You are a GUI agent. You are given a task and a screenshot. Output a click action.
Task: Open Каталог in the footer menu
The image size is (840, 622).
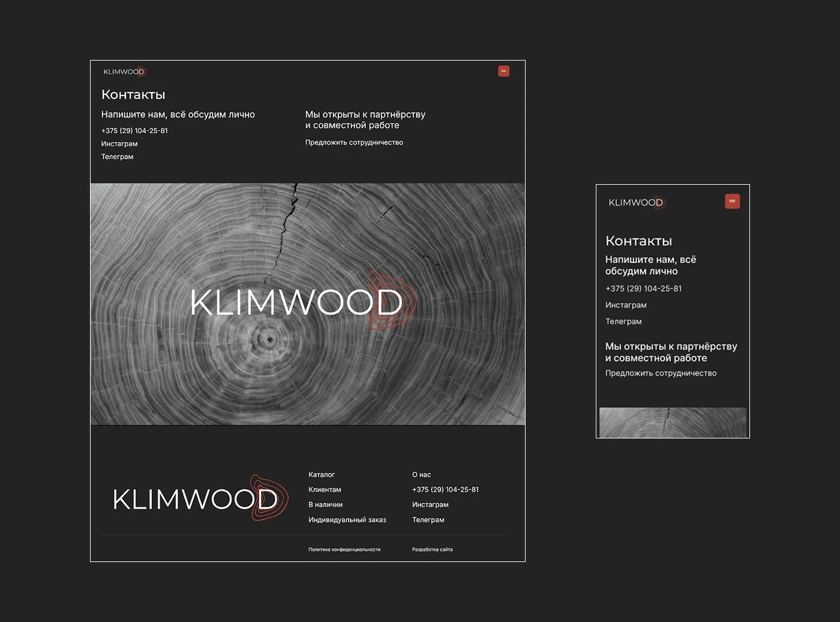tap(322, 474)
